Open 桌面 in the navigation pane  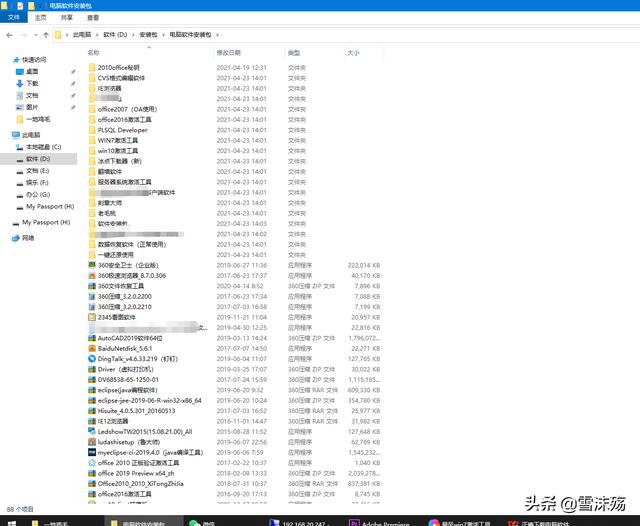pyautogui.click(x=32, y=72)
